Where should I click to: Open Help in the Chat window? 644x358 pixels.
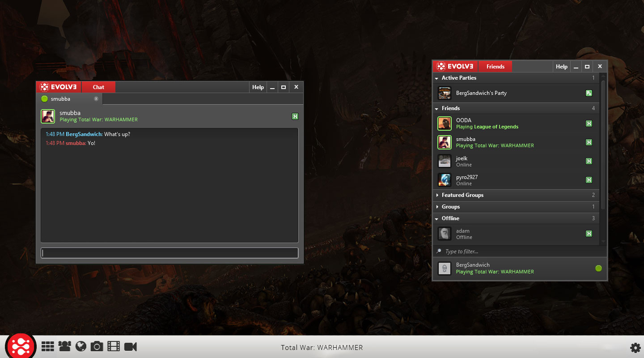point(258,87)
